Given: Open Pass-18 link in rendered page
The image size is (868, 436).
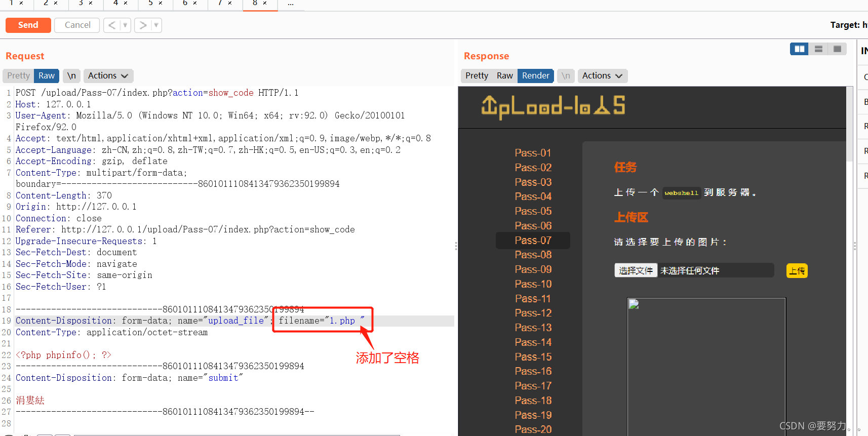Looking at the screenshot, I should click(533, 401).
